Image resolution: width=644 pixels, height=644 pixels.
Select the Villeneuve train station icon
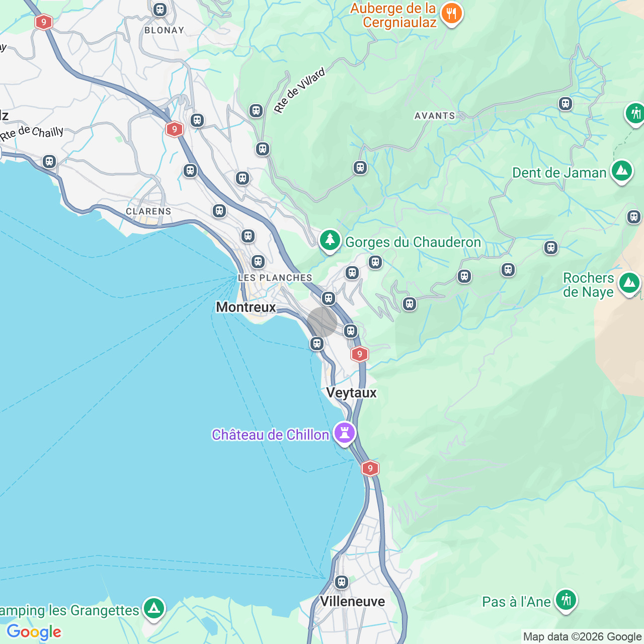tap(342, 582)
